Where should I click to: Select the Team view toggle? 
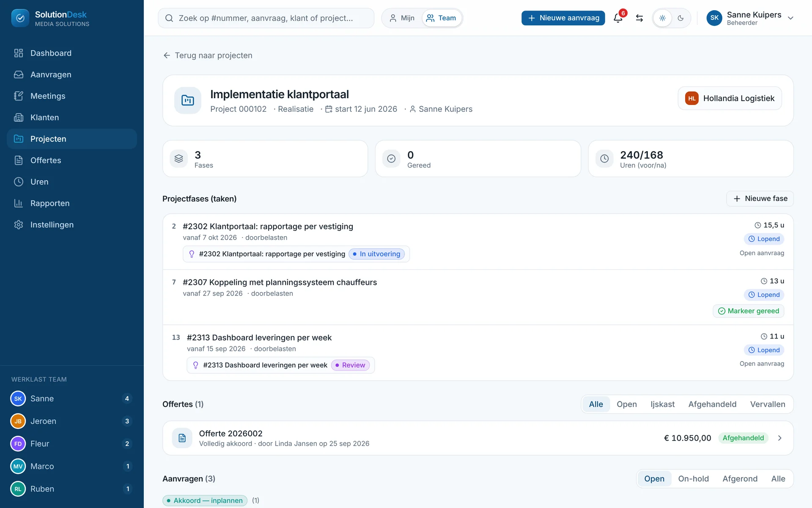click(x=442, y=18)
